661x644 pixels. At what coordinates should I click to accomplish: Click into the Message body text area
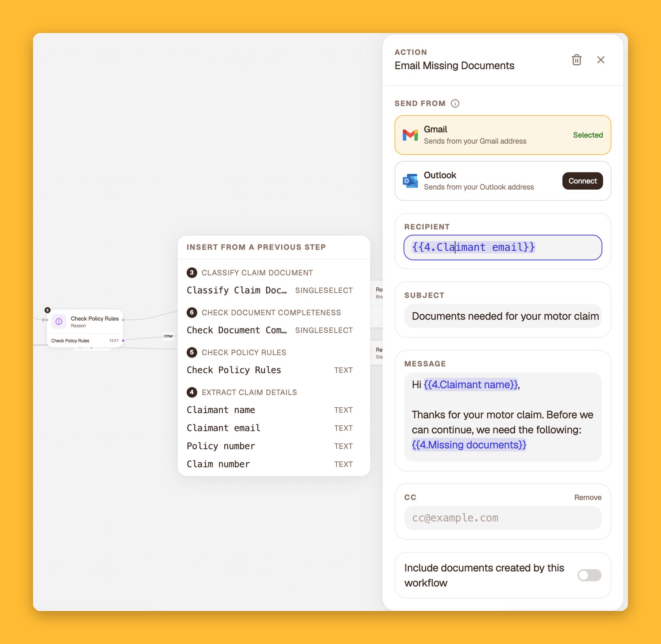pos(503,417)
